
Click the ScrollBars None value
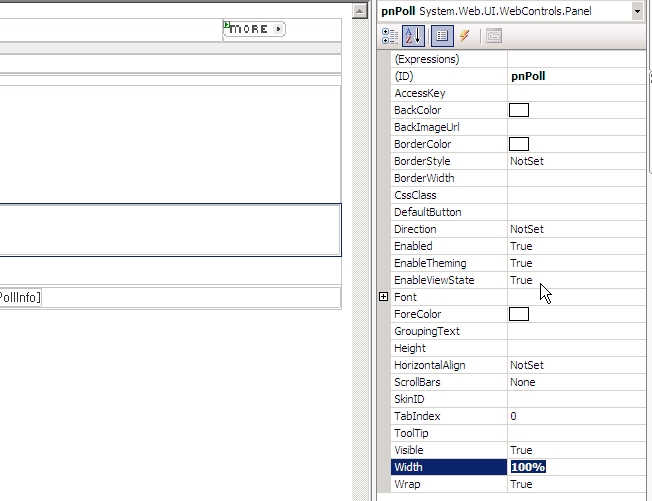coord(523,383)
